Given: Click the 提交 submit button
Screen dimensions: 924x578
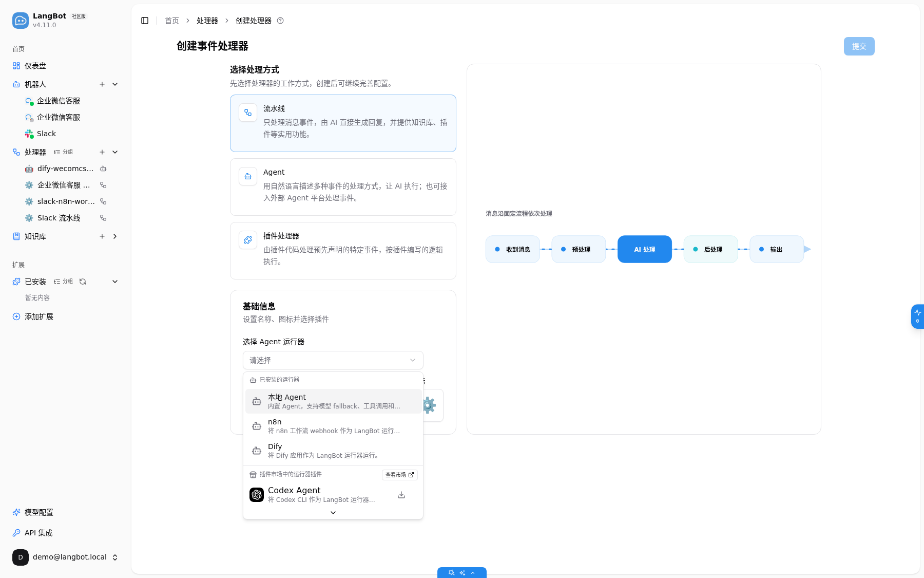Looking at the screenshot, I should click(x=859, y=46).
